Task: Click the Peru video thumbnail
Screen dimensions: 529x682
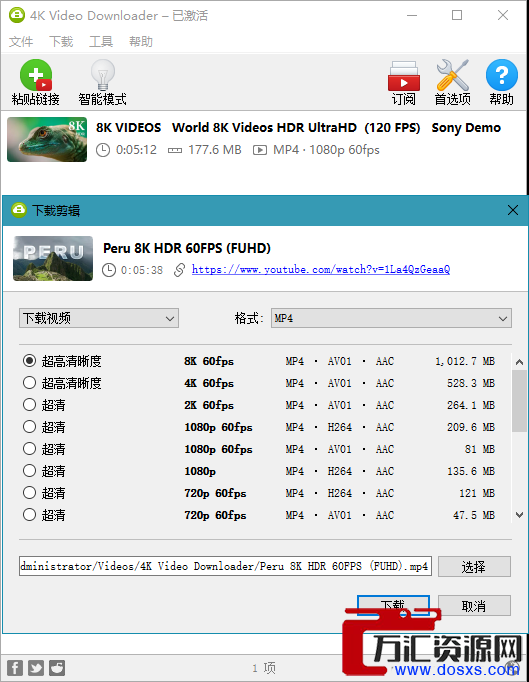Action: (x=53, y=258)
